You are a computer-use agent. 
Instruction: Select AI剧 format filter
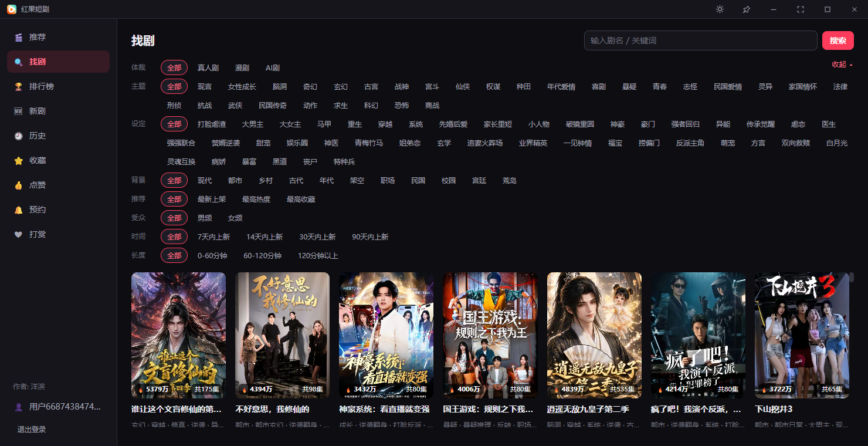tap(273, 68)
